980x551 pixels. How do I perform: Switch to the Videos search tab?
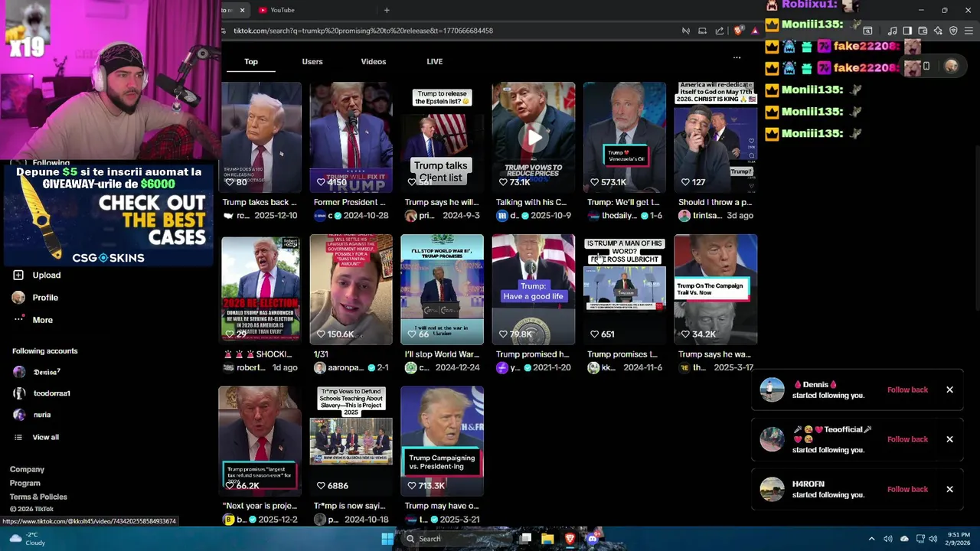point(374,61)
